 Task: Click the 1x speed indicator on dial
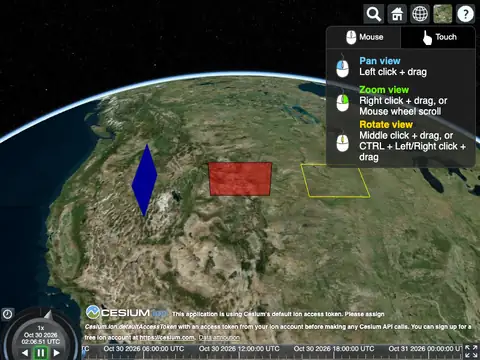click(41, 328)
